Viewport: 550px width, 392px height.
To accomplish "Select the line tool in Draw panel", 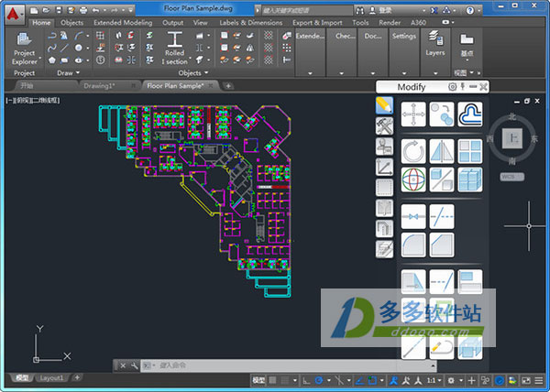I will tap(64, 48).
